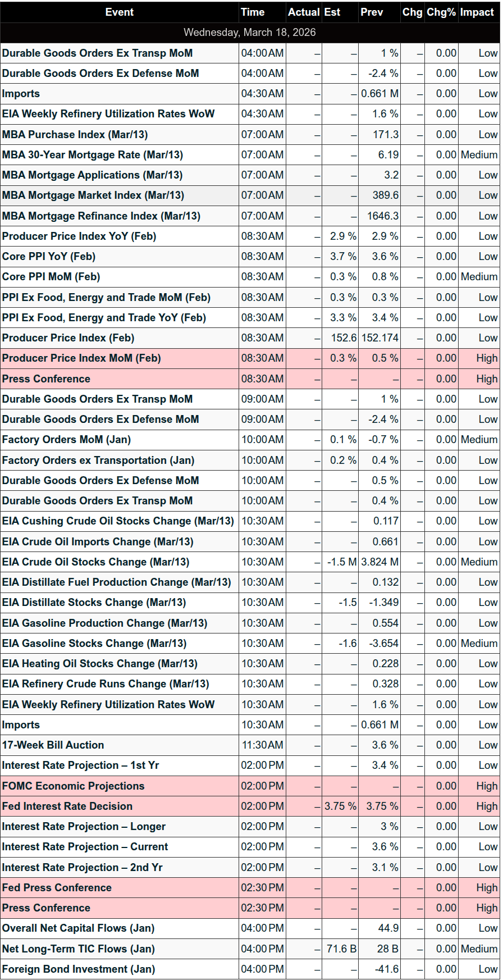Open the Fed Press Conference event
The image size is (503, 980).
[57, 887]
